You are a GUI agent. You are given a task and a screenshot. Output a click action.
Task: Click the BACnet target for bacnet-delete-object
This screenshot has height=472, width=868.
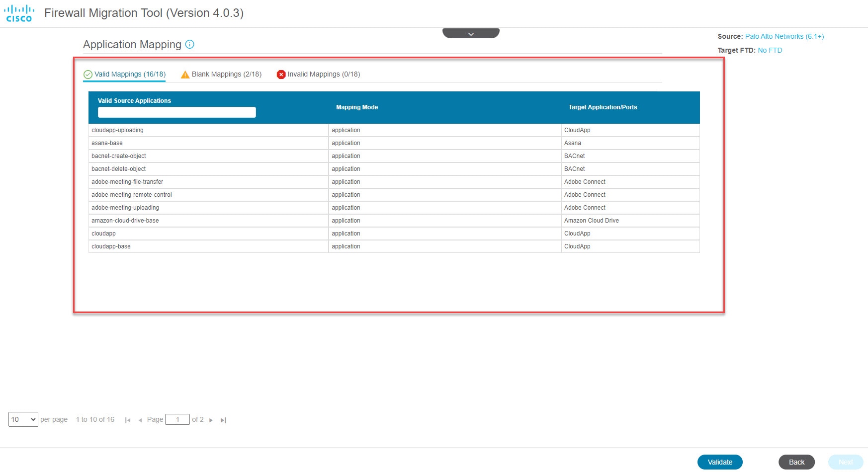click(630, 169)
